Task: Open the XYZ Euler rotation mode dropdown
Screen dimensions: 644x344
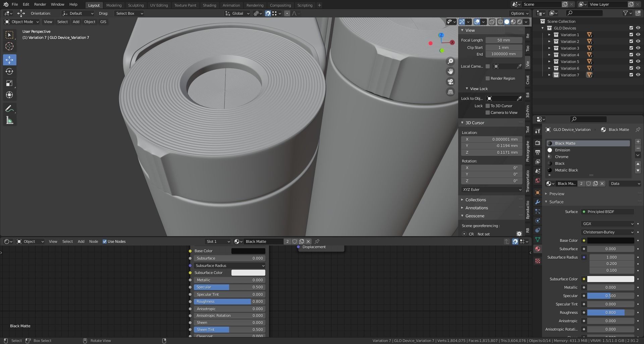Action: (492, 190)
